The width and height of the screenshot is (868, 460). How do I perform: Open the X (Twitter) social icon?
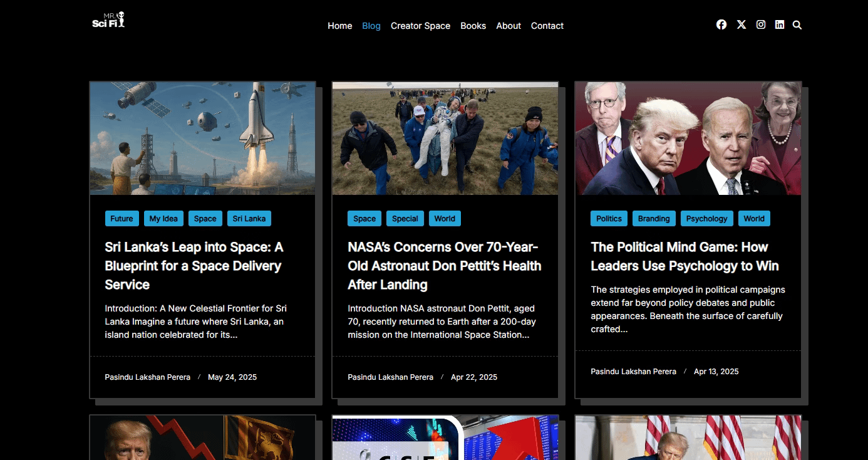point(741,25)
